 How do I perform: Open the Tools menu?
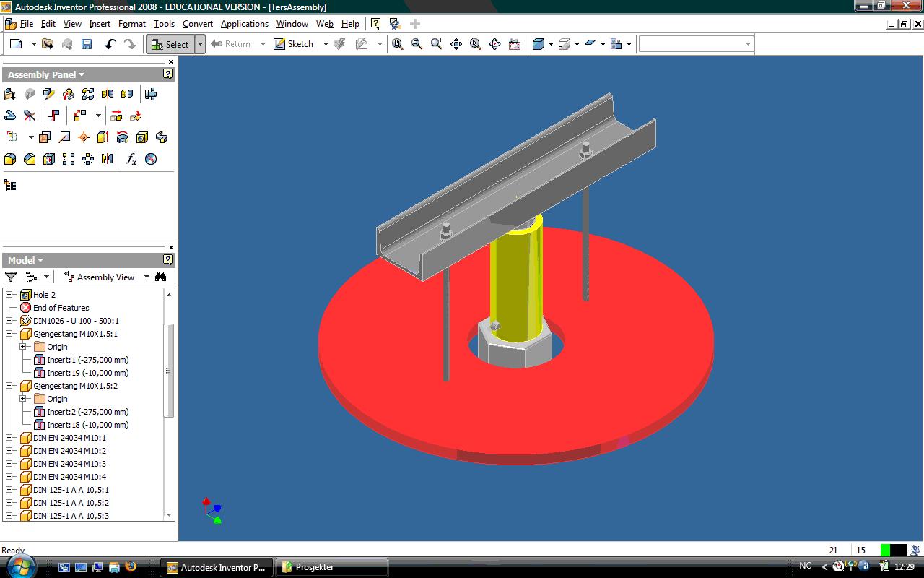[164, 24]
